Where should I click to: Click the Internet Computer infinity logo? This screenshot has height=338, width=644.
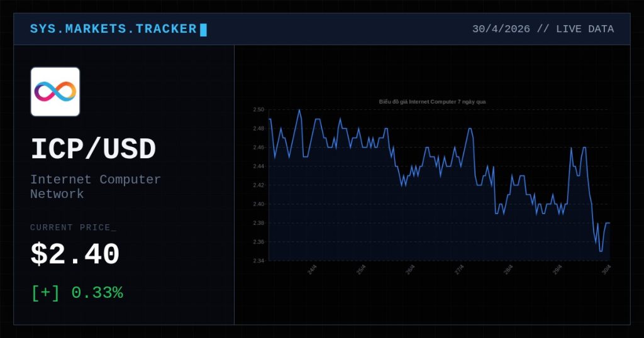pos(55,92)
